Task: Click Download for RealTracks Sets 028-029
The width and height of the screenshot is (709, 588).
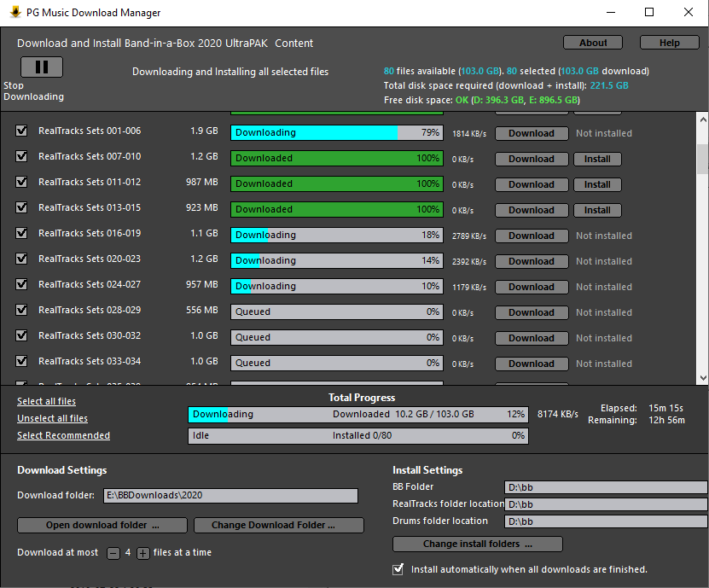Action: [532, 312]
